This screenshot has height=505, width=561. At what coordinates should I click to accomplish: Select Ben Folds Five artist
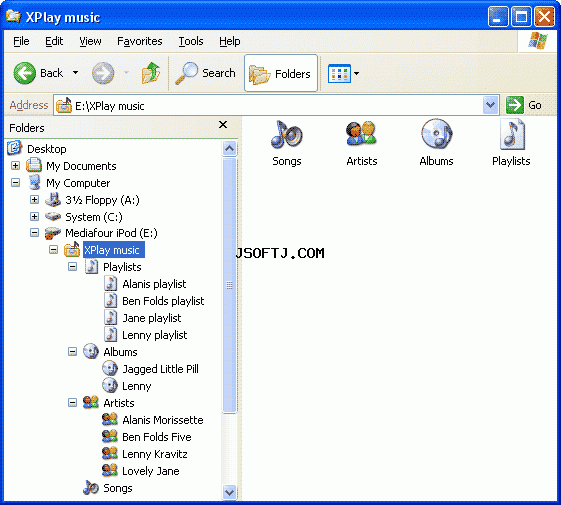coord(157,437)
